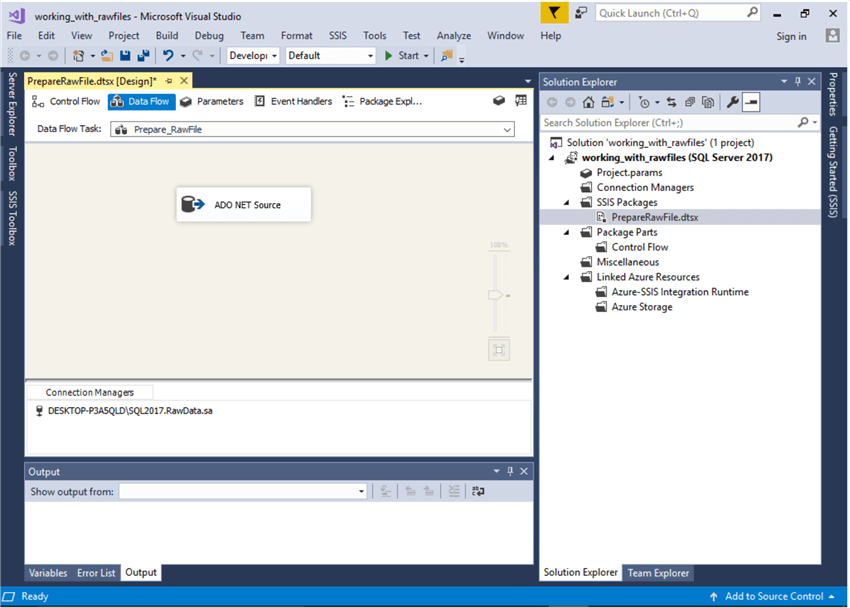Click the fit view to window icon
The image size is (850, 608).
499,350
